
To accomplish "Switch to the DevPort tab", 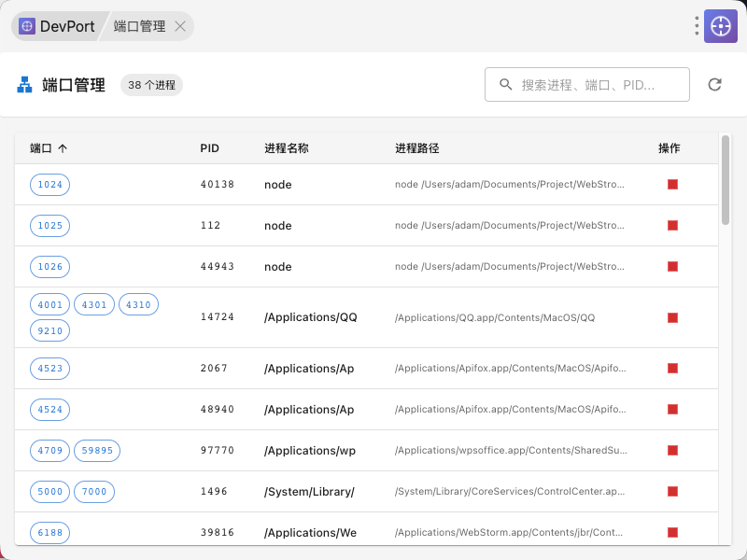I will coord(58,26).
